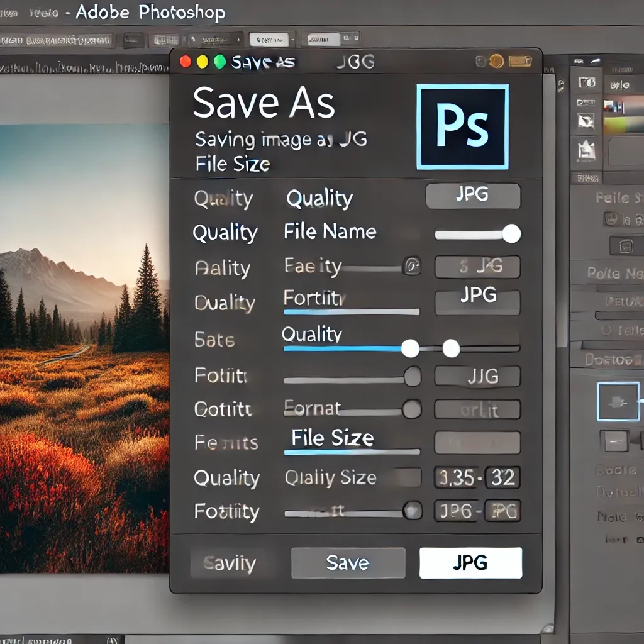Viewport: 644px width, 644px height.
Task: Open the 3 JPG dropdown in the Faeity row
Action: 478,267
